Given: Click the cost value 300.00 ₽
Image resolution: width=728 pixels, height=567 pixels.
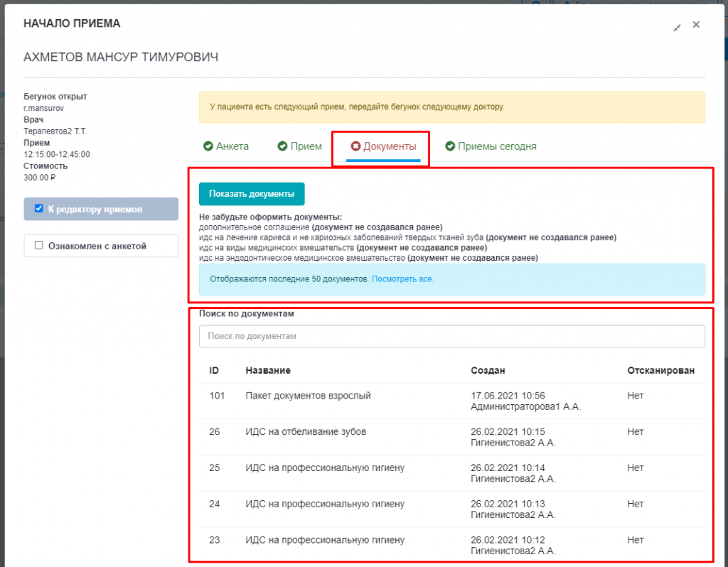Looking at the screenshot, I should (40, 178).
